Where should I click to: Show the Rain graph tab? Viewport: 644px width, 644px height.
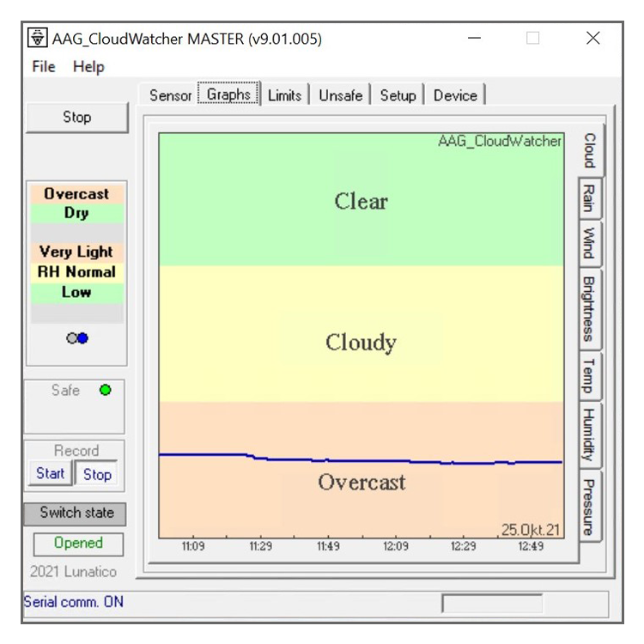click(x=589, y=199)
